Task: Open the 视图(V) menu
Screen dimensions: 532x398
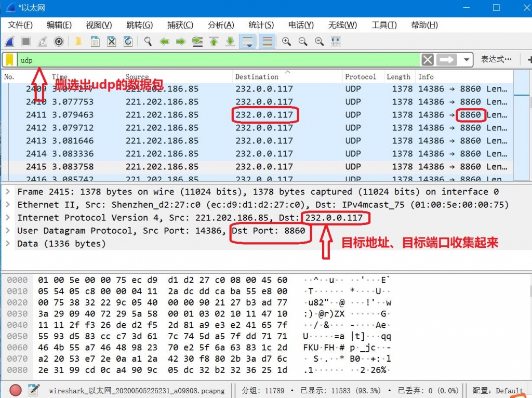Action: tap(99, 25)
